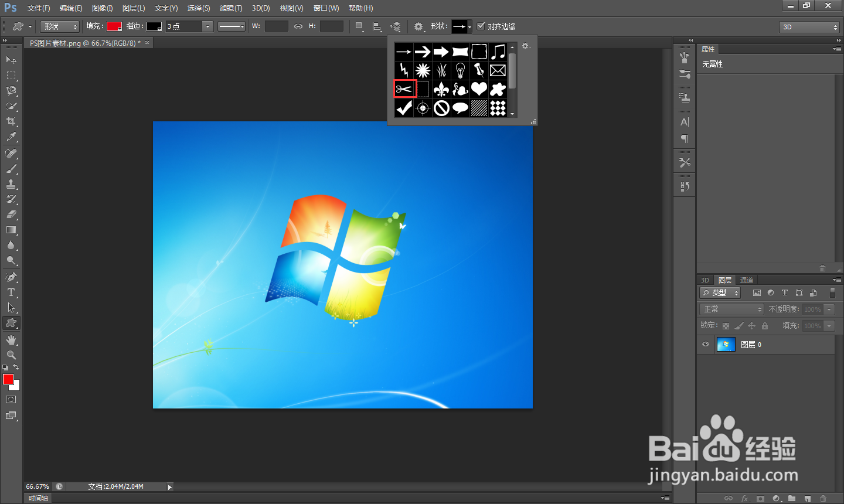Pick the checkmark shape

404,108
